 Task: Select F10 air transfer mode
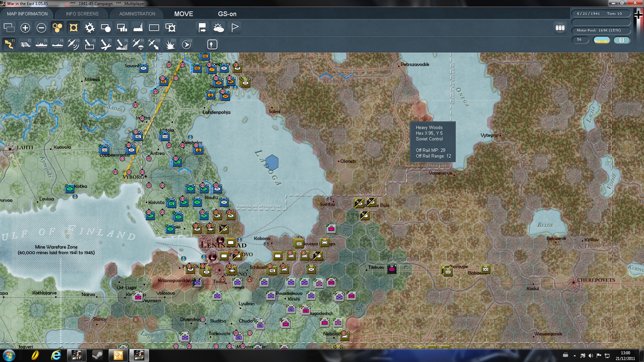pos(154,44)
